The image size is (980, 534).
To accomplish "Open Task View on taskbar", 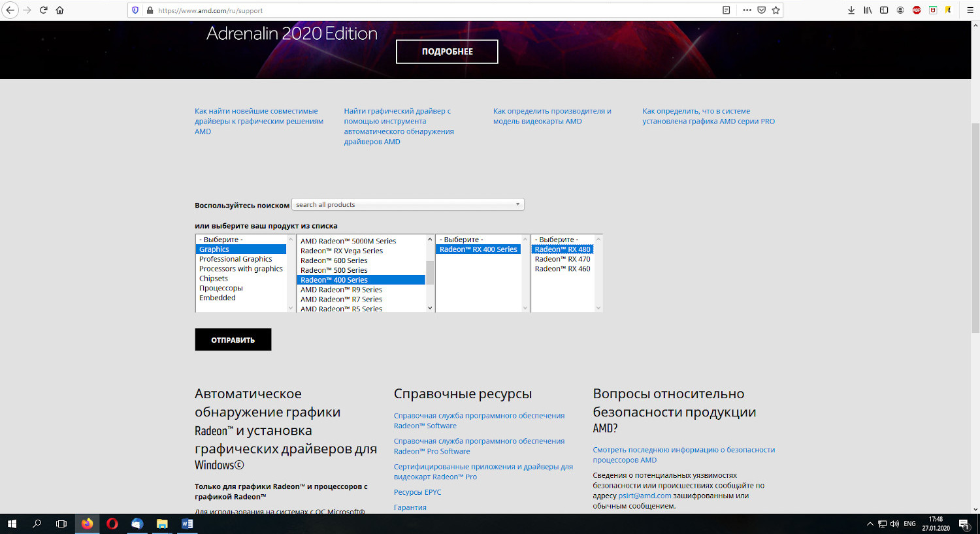I will [x=61, y=524].
